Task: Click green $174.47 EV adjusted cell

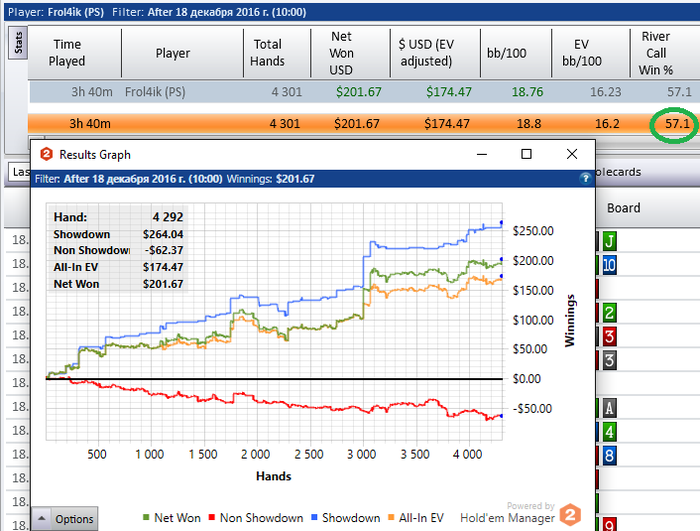Action: tap(448, 92)
